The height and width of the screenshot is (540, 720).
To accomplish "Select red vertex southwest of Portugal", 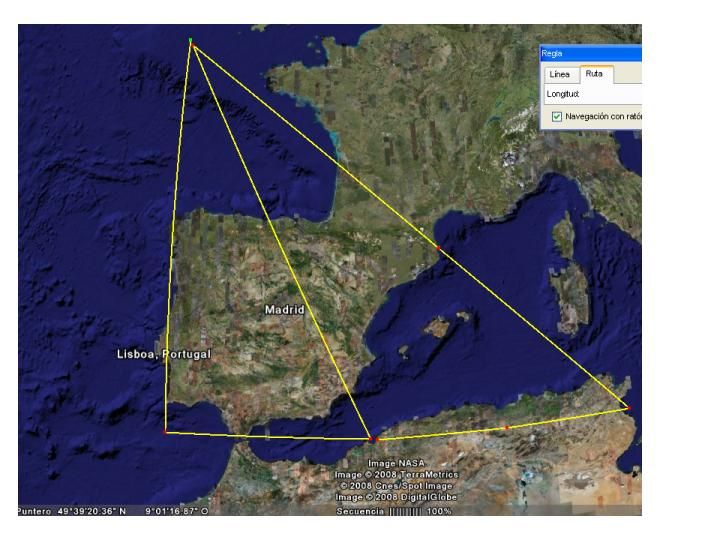I will click(x=165, y=432).
